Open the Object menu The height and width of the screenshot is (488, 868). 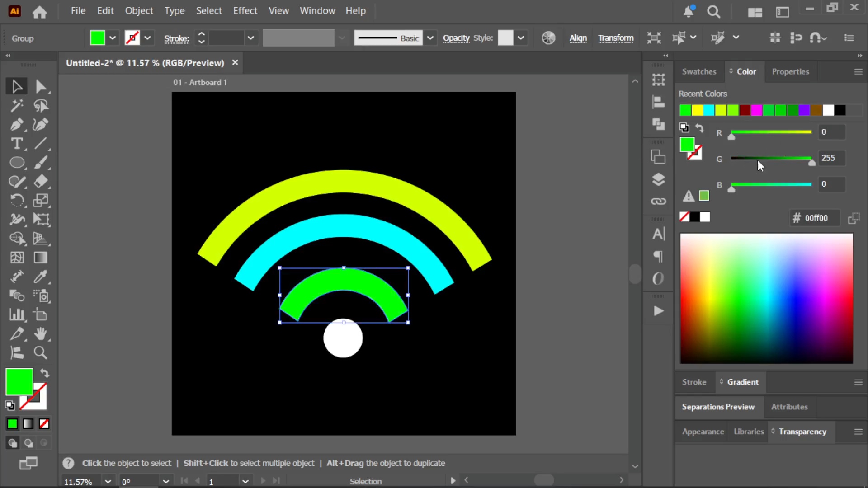[139, 11]
